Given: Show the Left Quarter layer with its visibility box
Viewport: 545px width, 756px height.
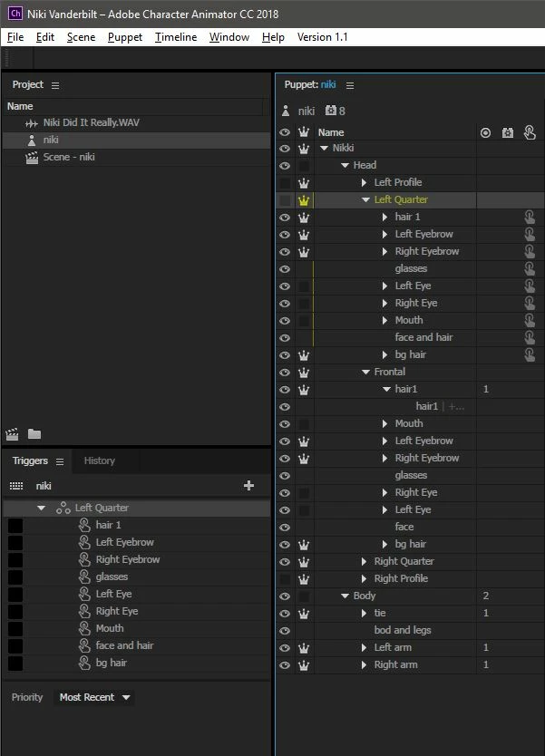Looking at the screenshot, I should click(285, 200).
